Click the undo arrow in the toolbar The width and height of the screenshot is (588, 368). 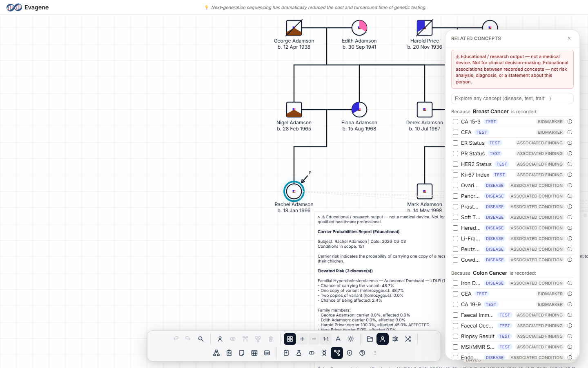(x=176, y=339)
